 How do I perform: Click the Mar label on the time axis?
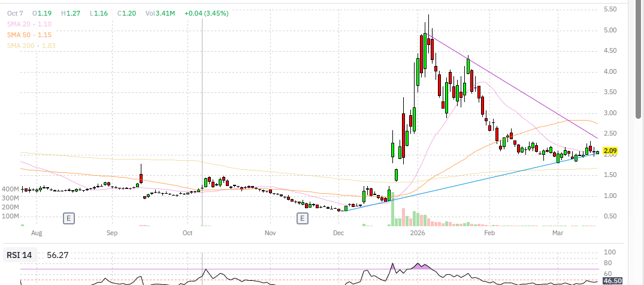pos(557,233)
